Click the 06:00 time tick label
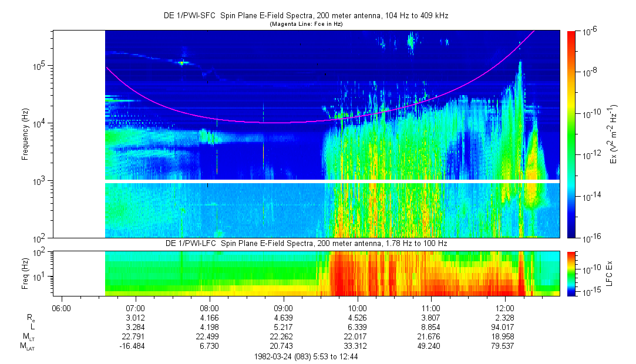The width and height of the screenshot is (636, 364). (62, 308)
